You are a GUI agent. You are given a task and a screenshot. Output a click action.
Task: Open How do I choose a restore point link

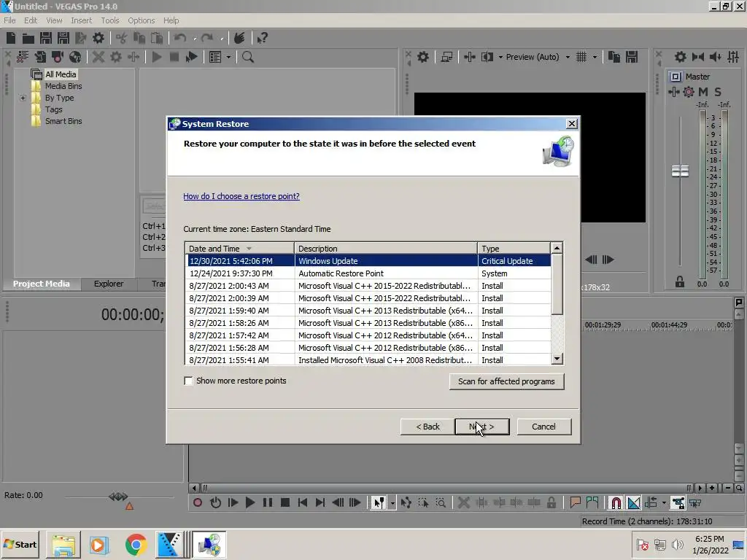click(x=241, y=196)
